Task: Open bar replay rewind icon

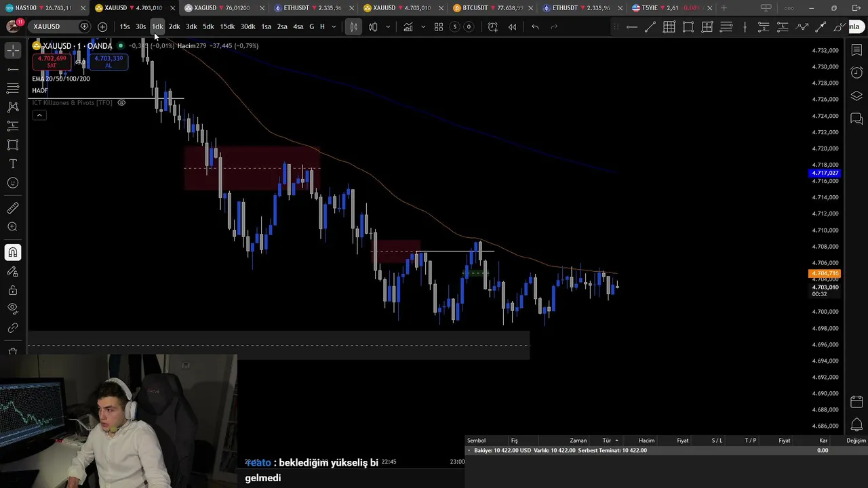Action: pyautogui.click(x=512, y=26)
